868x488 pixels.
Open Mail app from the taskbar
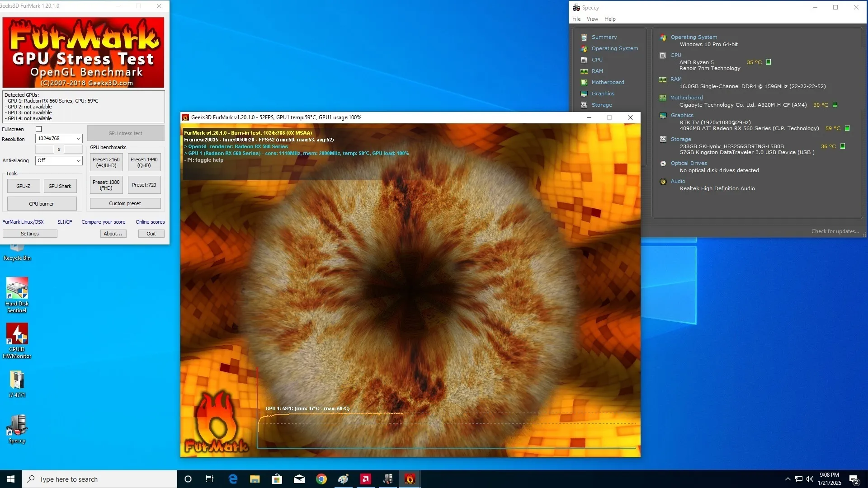pyautogui.click(x=299, y=479)
